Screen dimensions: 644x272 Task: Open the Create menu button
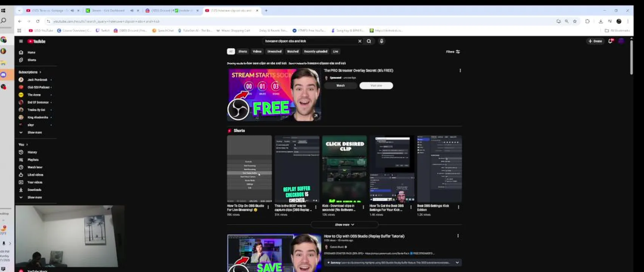[x=595, y=41]
